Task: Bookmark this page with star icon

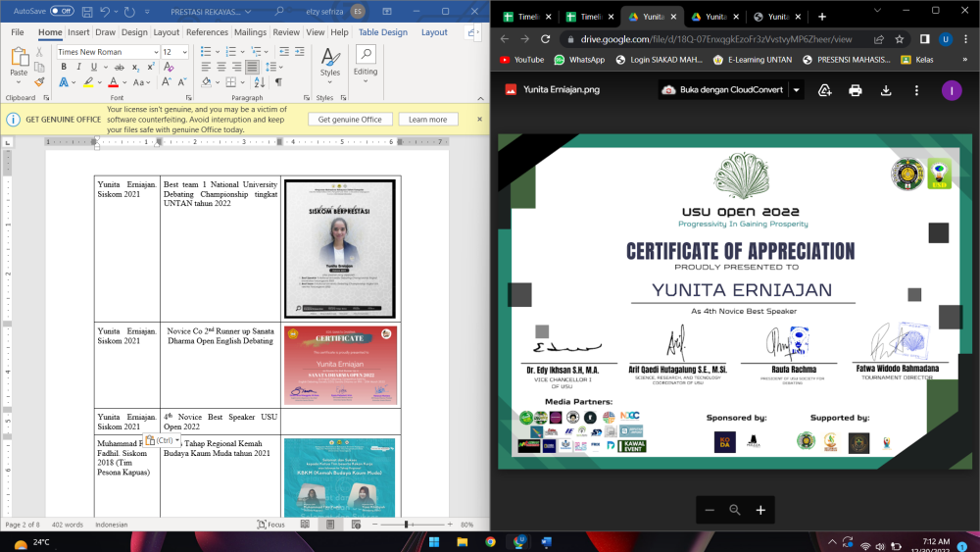Action: [900, 39]
